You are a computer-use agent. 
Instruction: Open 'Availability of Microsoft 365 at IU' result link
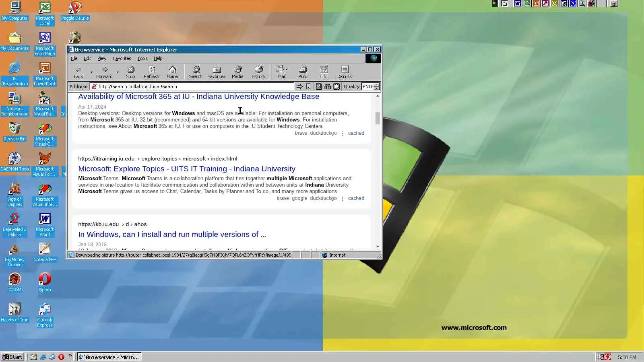(x=199, y=97)
